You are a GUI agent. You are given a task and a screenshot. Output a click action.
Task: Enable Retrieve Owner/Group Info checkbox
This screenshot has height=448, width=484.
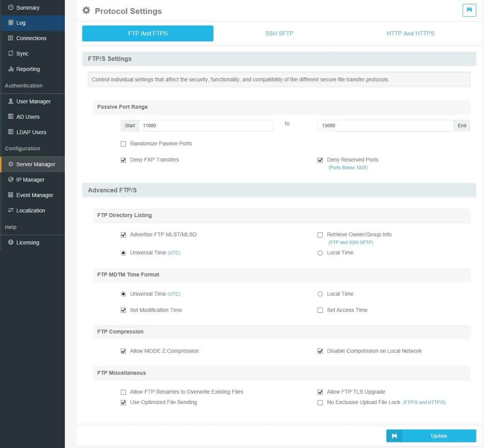click(320, 235)
